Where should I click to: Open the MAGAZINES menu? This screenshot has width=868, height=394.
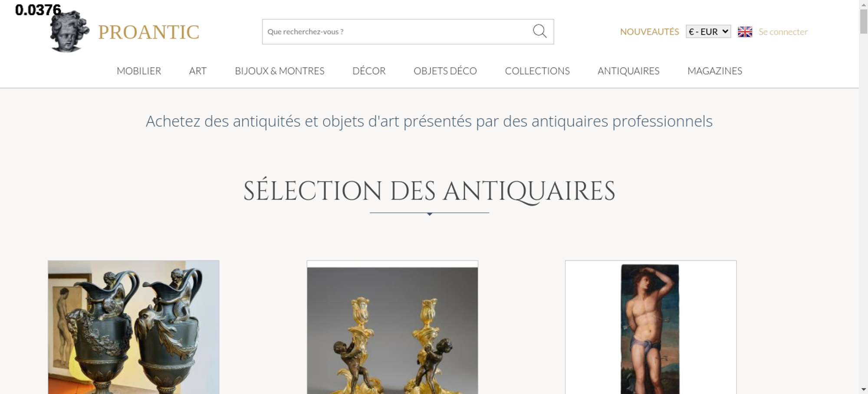tap(715, 71)
